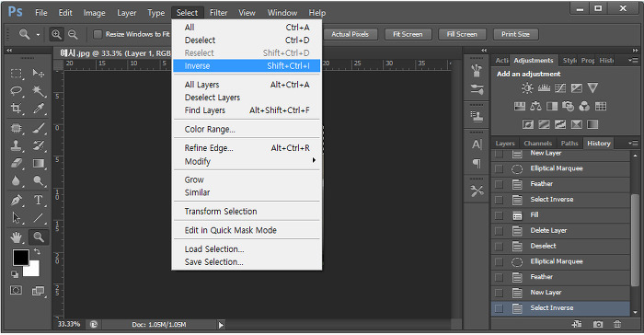Reset to default foreground and background colors
The image size is (644, 335).
tap(15, 274)
